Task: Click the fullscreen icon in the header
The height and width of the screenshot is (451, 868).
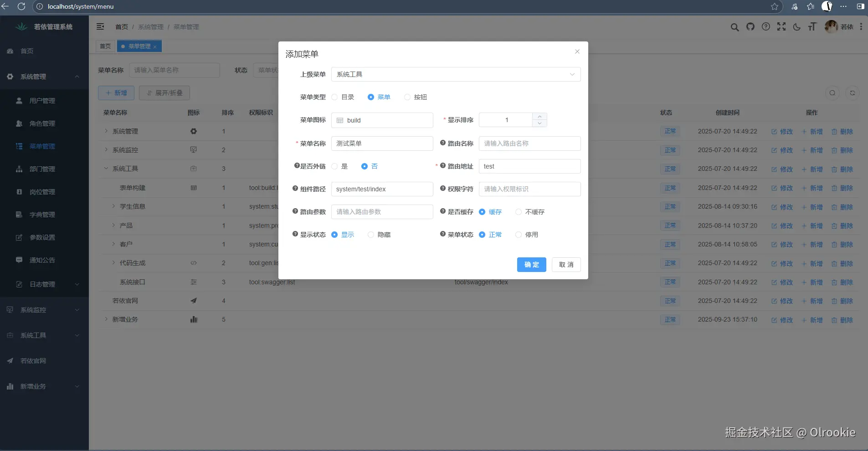Action: pos(781,27)
